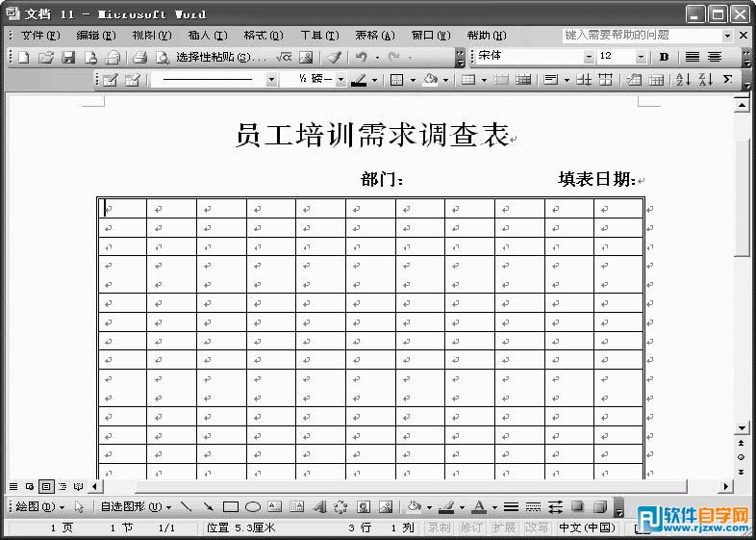This screenshot has height=540, width=756.
Task: Click the Select Objects pointer icon
Action: (x=80, y=506)
